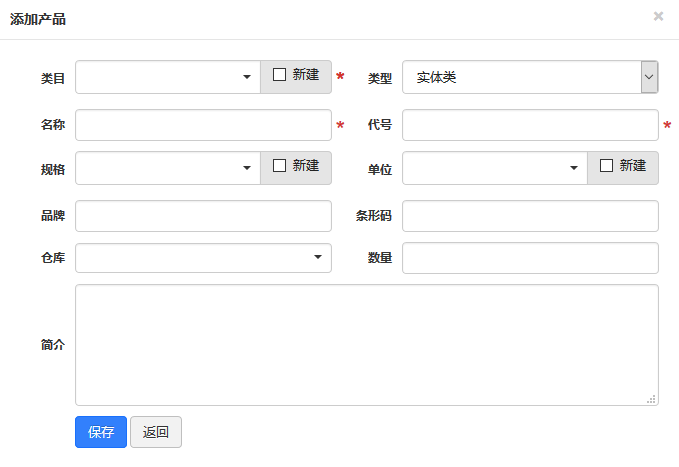Click inside the 简介 text area
The height and width of the screenshot is (467, 679).
(x=366, y=344)
